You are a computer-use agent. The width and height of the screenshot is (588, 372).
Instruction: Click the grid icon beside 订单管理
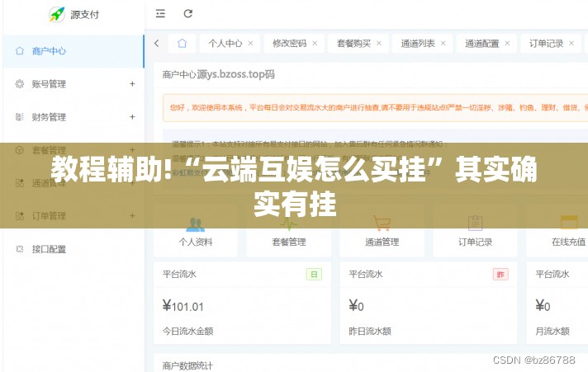point(20,216)
